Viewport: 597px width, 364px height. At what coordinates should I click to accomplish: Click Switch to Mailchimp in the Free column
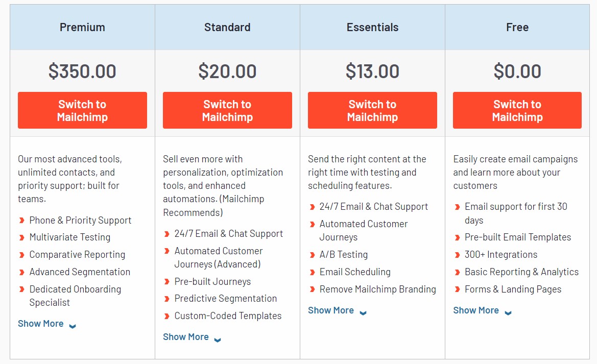pos(517,110)
